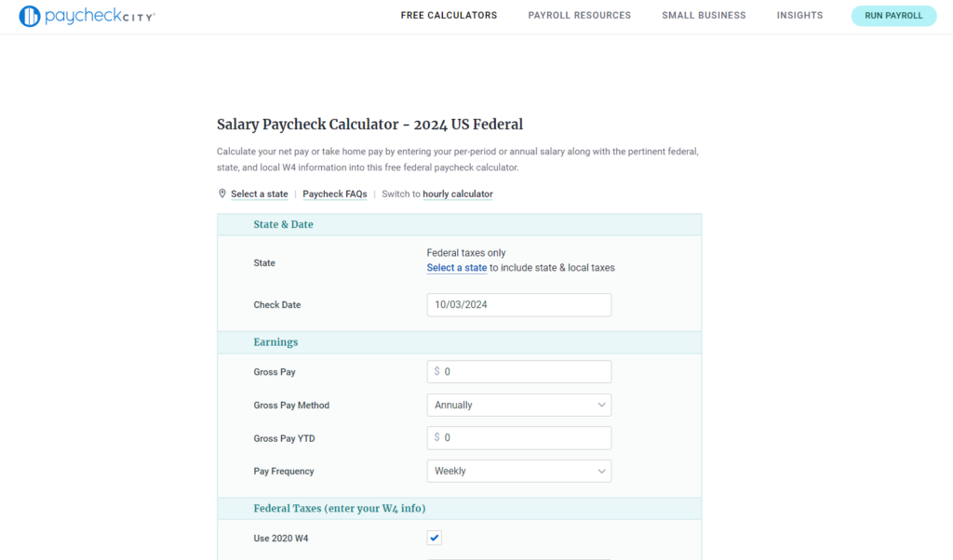Image resolution: width=953 pixels, height=560 pixels.
Task: Click the dollar icon in Gross Pay YTD field
Action: 435,437
